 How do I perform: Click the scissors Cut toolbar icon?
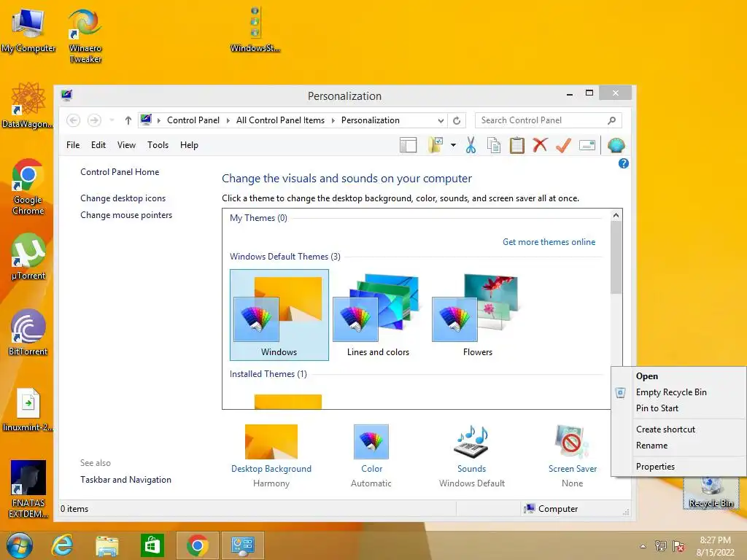[x=471, y=145]
